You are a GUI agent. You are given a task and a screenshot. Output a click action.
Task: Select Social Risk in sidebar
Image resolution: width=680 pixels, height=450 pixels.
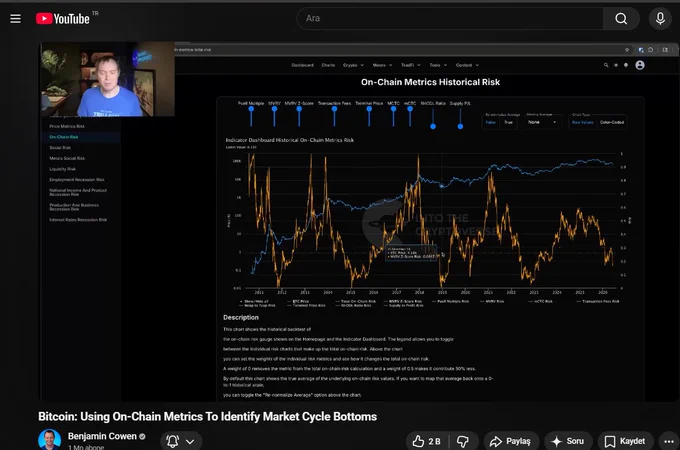[x=60, y=148]
